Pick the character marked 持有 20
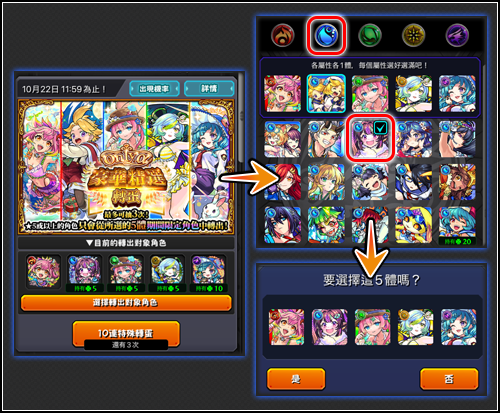500x413 pixels. coord(457,226)
